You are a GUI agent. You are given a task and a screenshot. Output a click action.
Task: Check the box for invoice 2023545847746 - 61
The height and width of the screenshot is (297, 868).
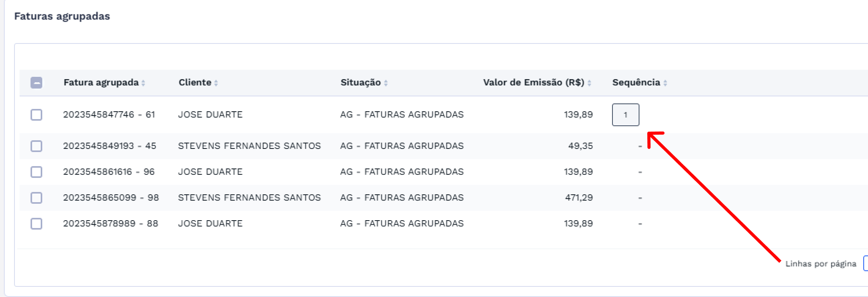tap(36, 115)
